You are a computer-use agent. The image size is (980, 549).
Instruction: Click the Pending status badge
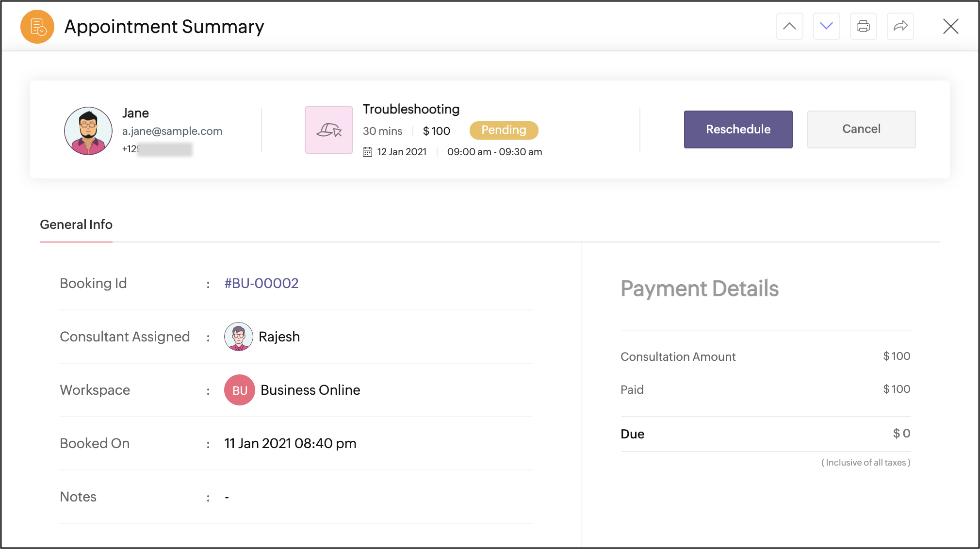coord(504,130)
